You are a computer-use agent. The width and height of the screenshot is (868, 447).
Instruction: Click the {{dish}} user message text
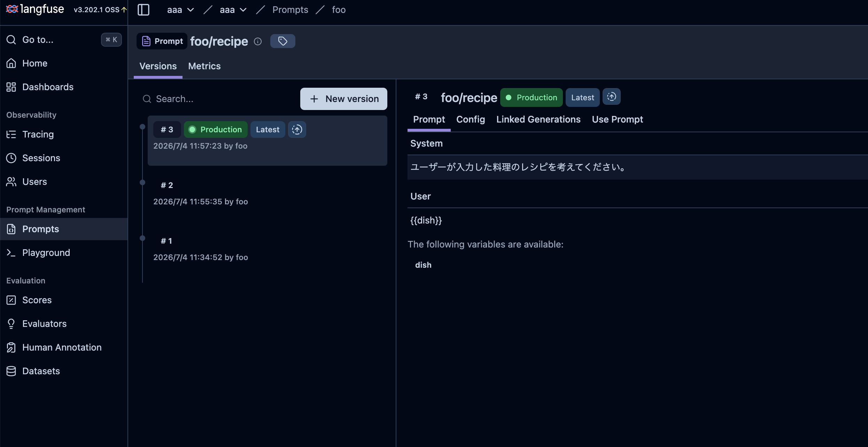pos(426,220)
